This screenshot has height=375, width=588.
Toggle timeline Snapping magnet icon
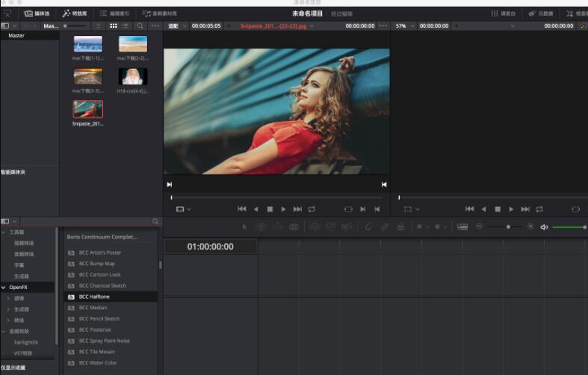(368, 226)
